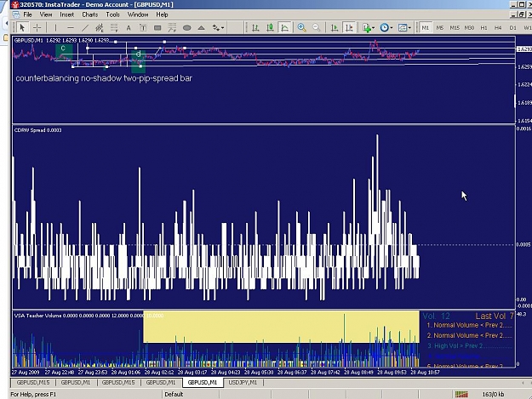Switch chart to bar chart mode
The height and width of the screenshot is (399, 532).
255,28
